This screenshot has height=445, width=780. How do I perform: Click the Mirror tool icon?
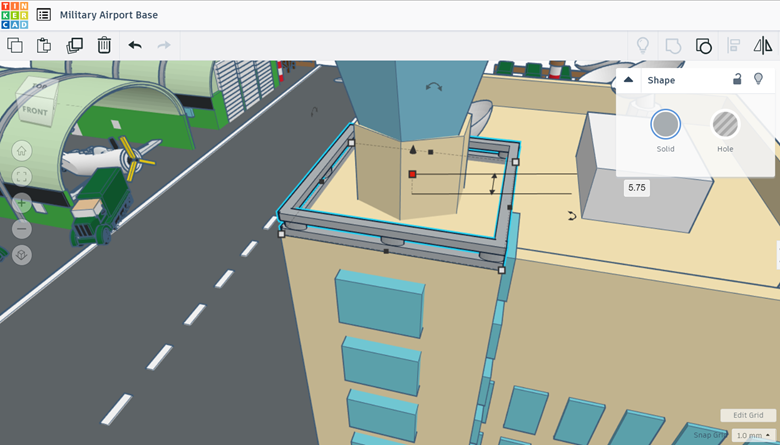point(763,45)
